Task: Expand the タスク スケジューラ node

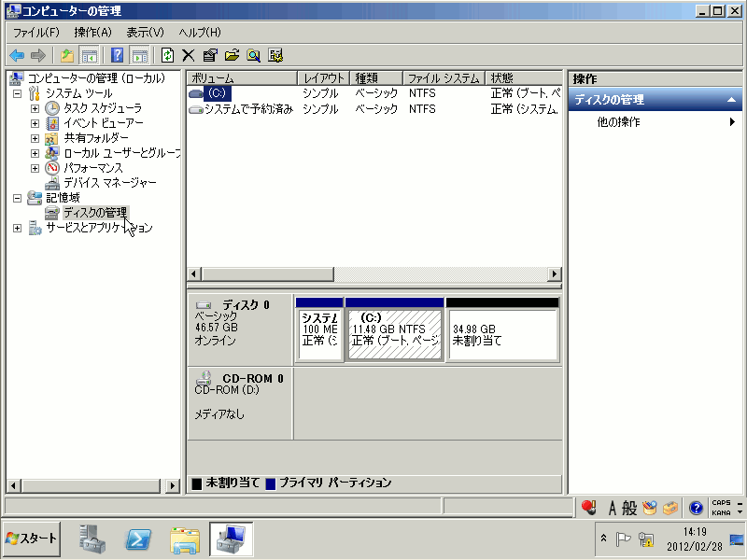Action: pyautogui.click(x=35, y=108)
